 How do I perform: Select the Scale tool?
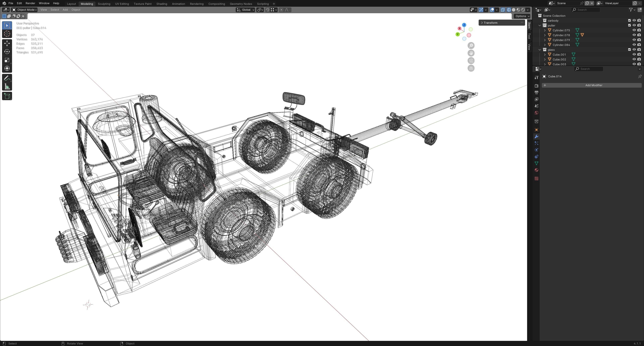point(7,60)
